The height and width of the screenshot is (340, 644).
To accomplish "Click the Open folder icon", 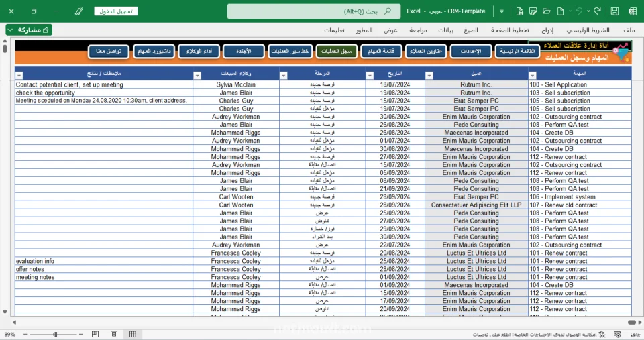I will click(x=547, y=11).
